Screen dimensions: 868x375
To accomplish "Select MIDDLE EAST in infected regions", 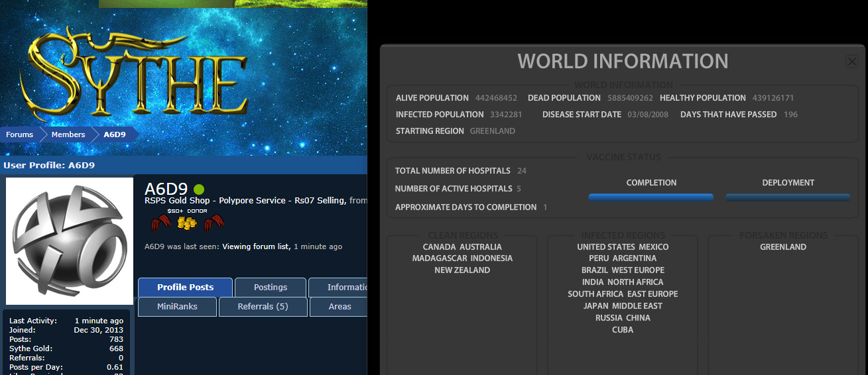I will pyautogui.click(x=637, y=306).
